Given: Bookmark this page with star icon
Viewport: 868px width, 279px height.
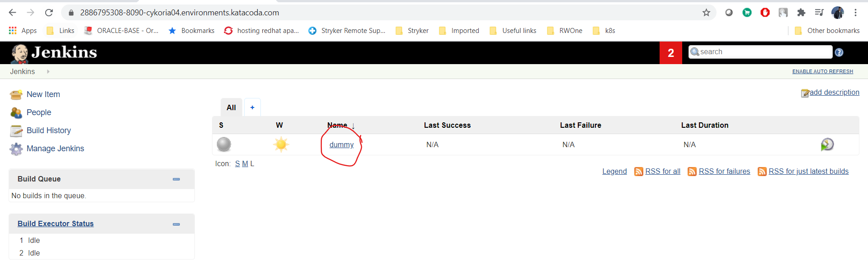Looking at the screenshot, I should pyautogui.click(x=706, y=13).
